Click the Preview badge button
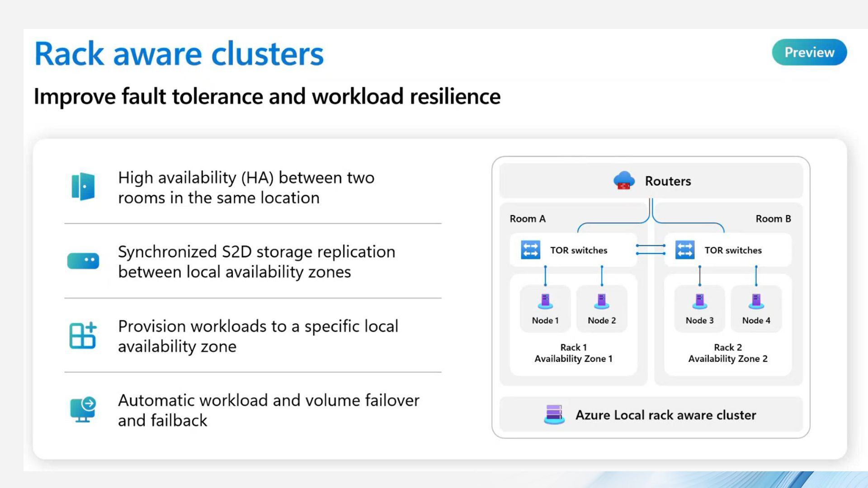Screen dimensions: 868x488 click(809, 52)
